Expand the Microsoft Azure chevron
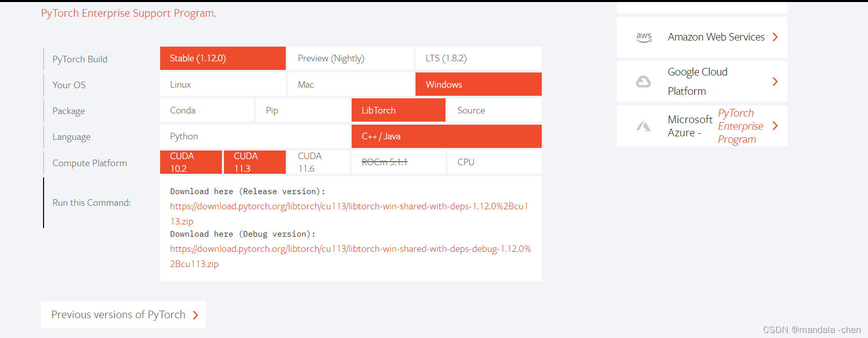The height and width of the screenshot is (338, 868). (775, 126)
